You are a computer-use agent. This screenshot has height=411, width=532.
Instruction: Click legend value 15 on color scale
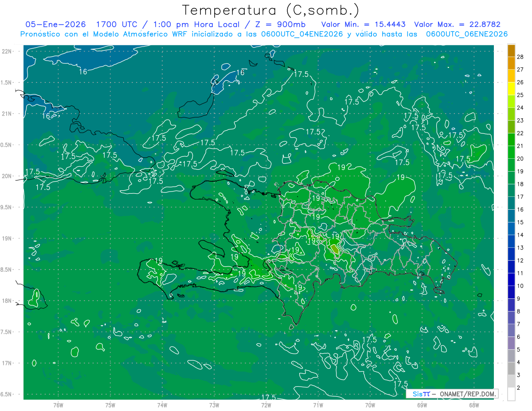point(520,223)
